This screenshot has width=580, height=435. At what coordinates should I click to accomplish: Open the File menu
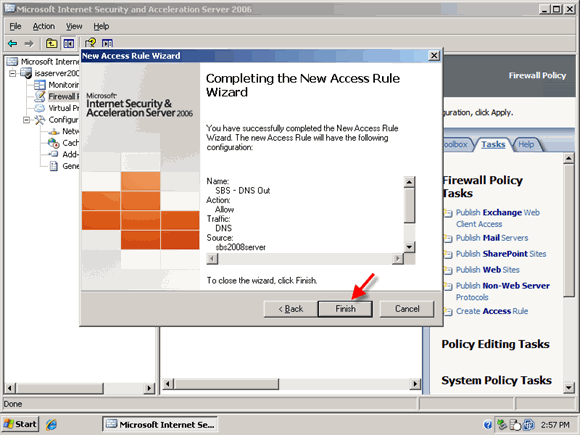15,26
